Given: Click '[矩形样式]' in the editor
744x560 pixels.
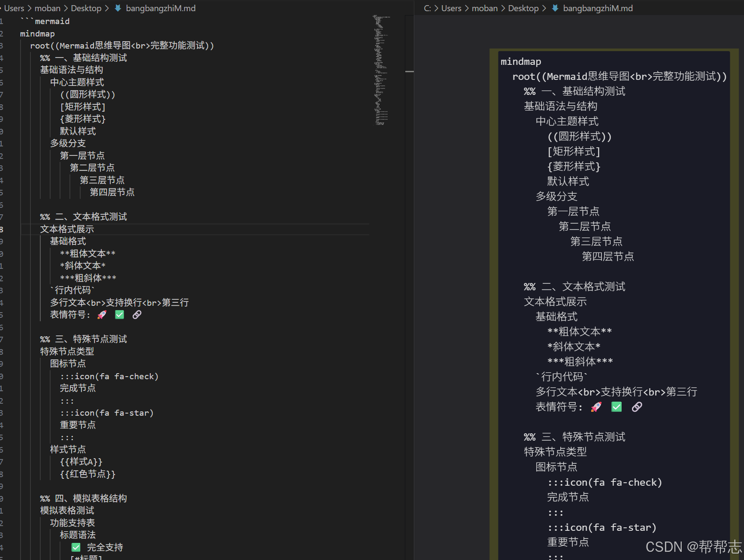Looking at the screenshot, I should coord(82,107).
